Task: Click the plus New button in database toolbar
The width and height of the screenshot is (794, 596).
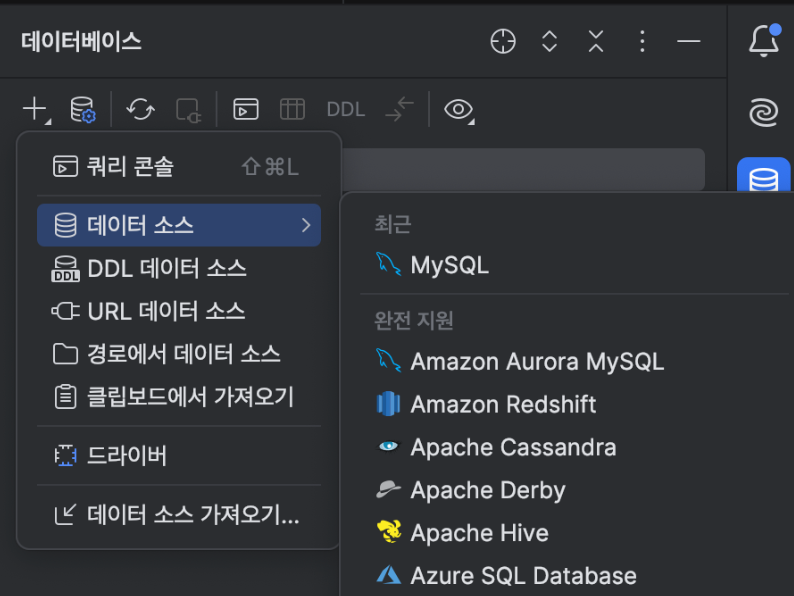Action: (36, 109)
